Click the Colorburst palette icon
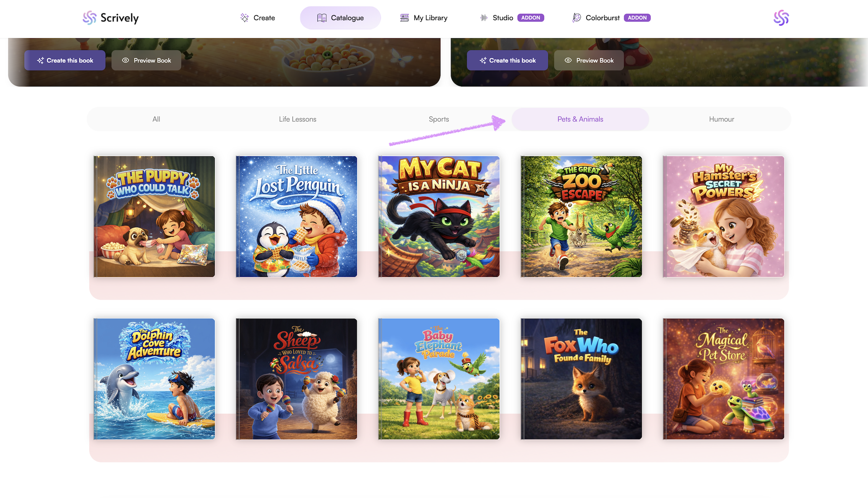Image resolution: width=868 pixels, height=498 pixels. pyautogui.click(x=577, y=18)
